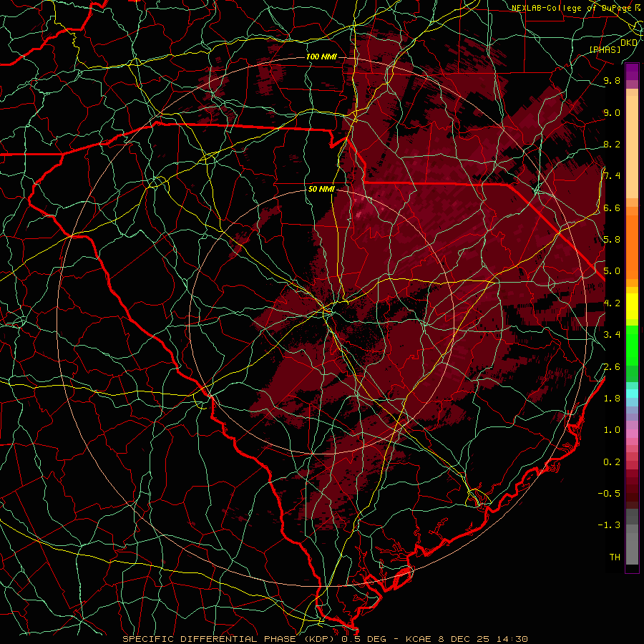Viewport: 644px width, 644px height.
Task: Click the 6.6 legend value
Action: (612, 208)
